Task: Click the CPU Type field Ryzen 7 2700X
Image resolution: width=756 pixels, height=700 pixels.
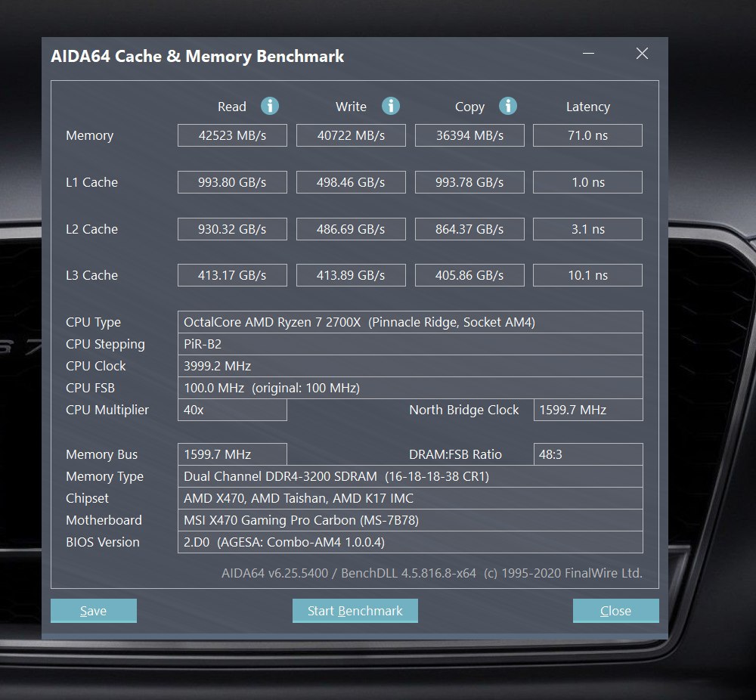Action: pyautogui.click(x=411, y=322)
